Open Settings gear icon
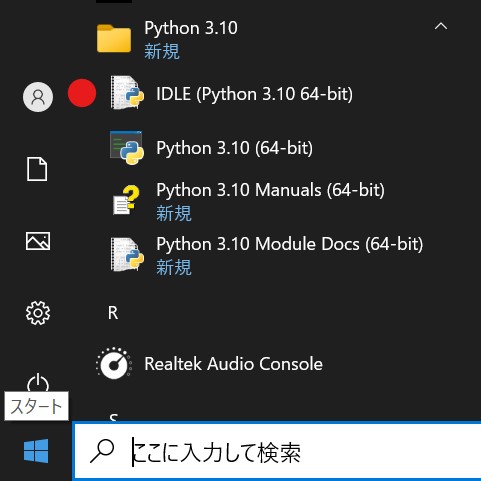481x481 pixels. [x=38, y=313]
